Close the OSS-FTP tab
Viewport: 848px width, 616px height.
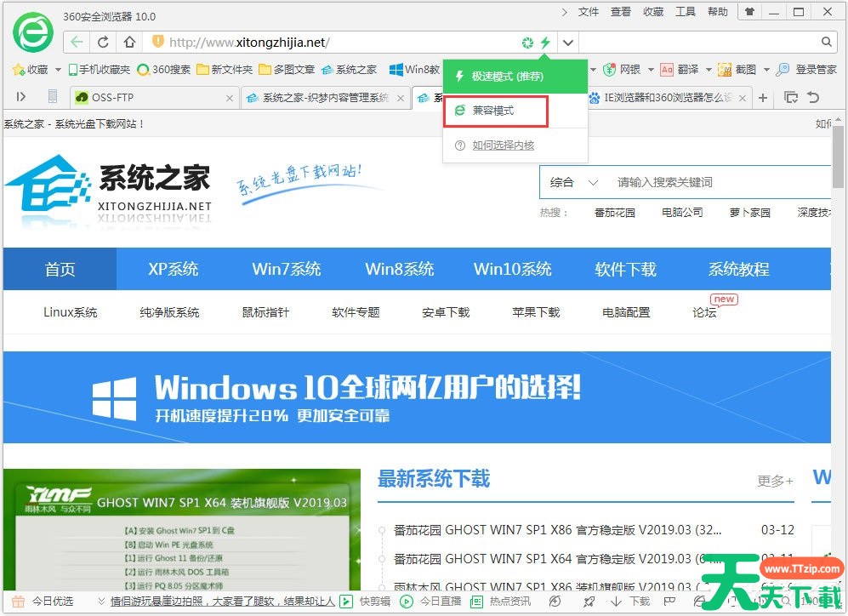229,98
